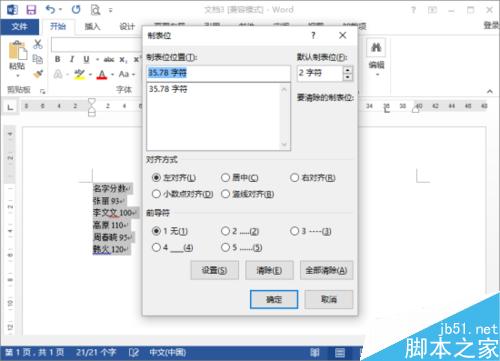The width and height of the screenshot is (500, 361).
Task: Click the Set (设置) button
Action: [x=215, y=270]
